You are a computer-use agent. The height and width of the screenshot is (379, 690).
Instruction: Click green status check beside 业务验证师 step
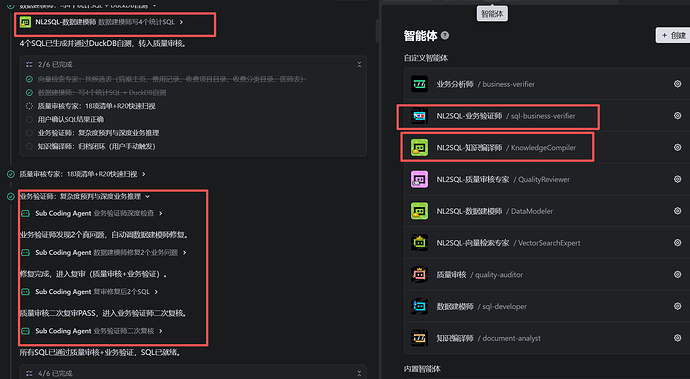pos(11,196)
